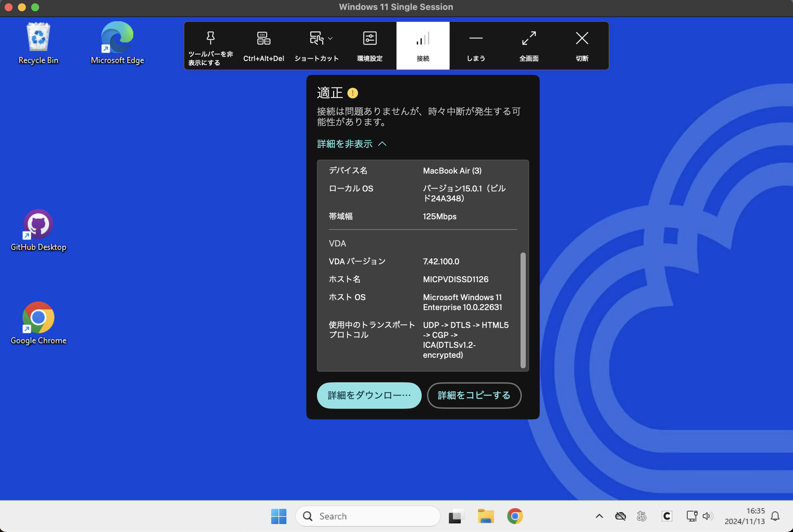Toggle Japanese IME あ input mode
The width and height of the screenshot is (793, 532).
pyautogui.click(x=641, y=516)
